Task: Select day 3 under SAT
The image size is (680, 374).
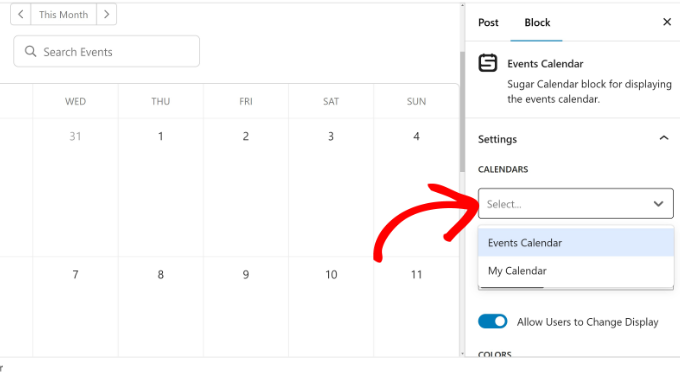Action: 331,137
